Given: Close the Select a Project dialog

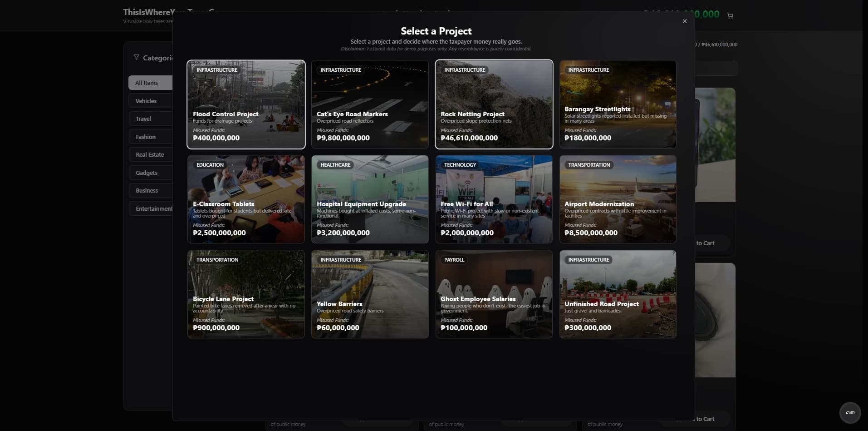Looking at the screenshot, I should point(685,21).
